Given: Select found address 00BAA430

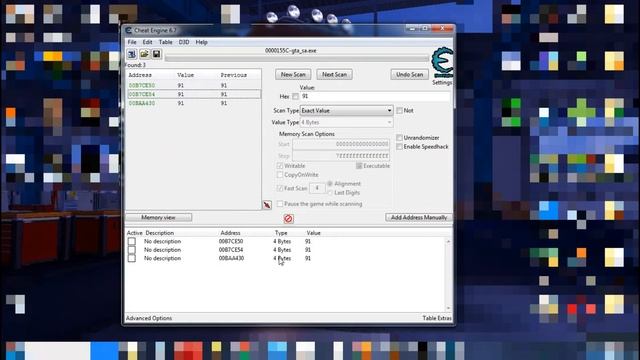Looking at the screenshot, I should 193,103.
